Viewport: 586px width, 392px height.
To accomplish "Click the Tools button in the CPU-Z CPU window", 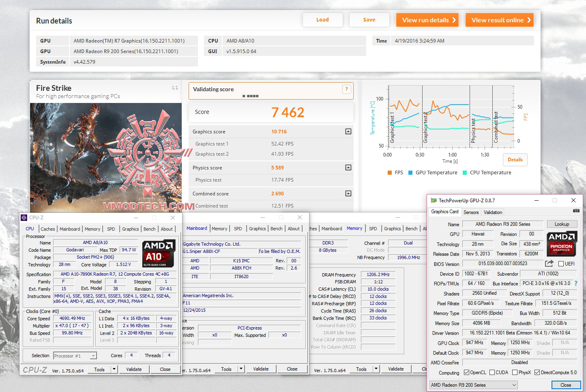I will (99, 369).
